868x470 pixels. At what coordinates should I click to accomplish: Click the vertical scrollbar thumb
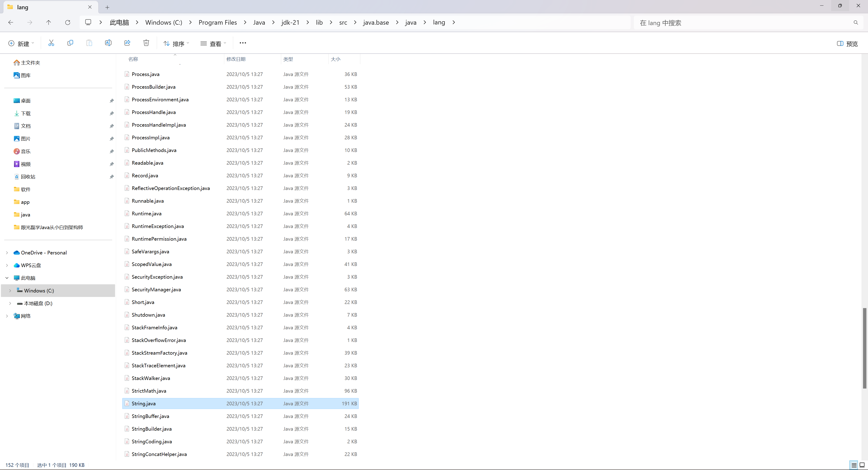[x=864, y=348]
